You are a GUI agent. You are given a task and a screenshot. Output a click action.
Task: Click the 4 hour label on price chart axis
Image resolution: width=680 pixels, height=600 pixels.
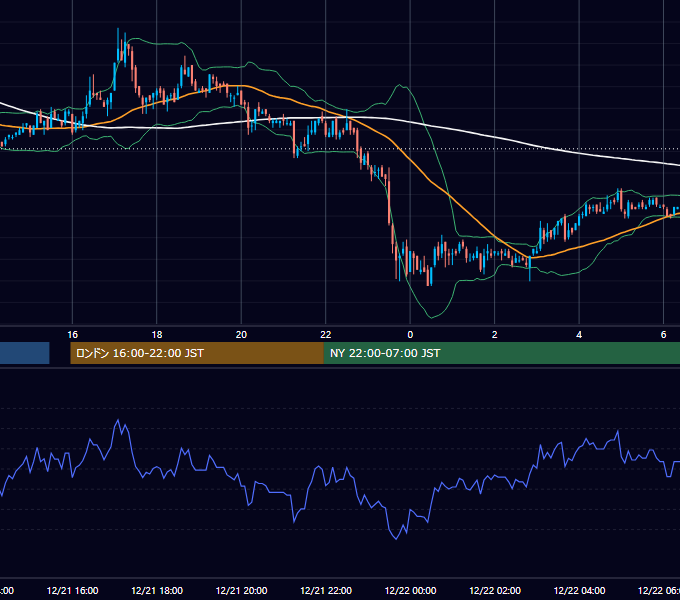[x=579, y=335]
